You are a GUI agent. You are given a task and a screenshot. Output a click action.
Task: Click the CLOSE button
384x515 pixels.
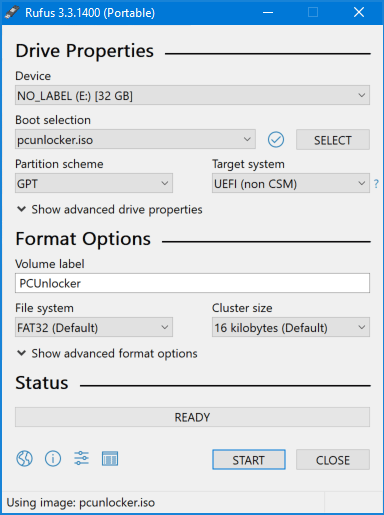[x=333, y=460]
